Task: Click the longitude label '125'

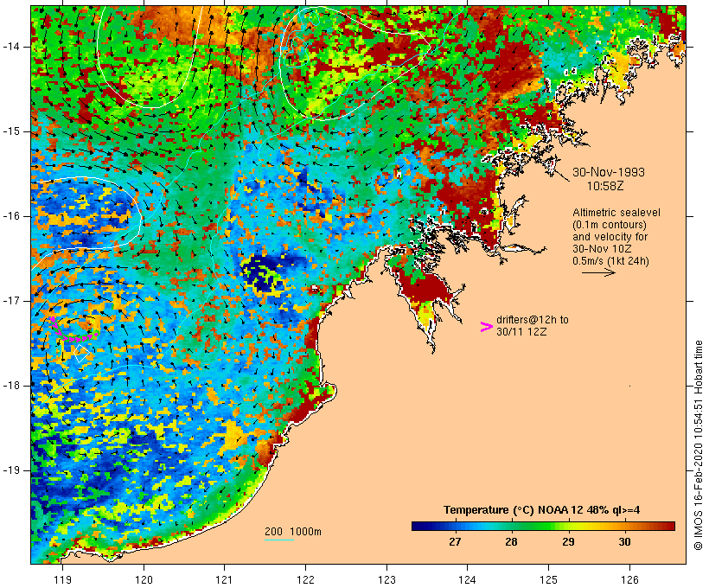Action: point(548,579)
